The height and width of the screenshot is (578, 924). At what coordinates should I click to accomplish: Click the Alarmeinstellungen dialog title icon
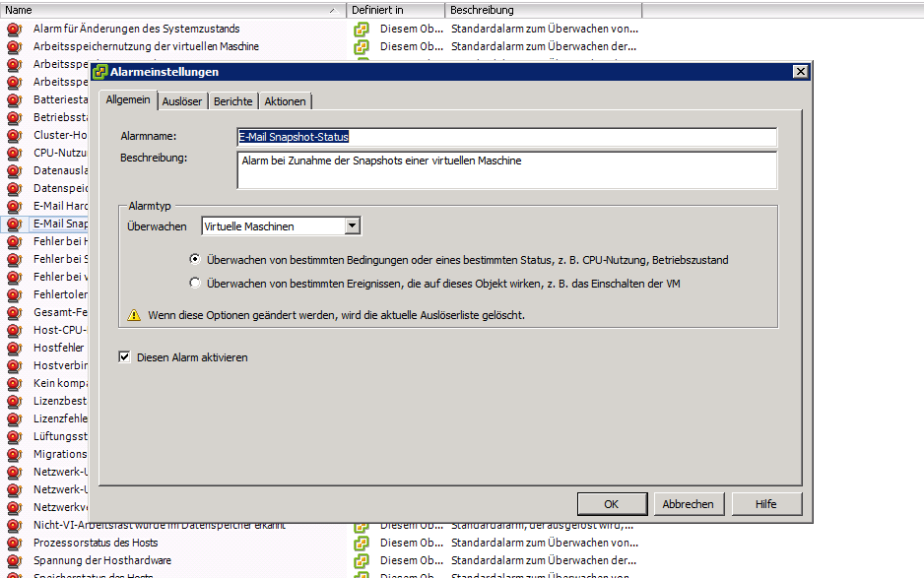coord(99,72)
